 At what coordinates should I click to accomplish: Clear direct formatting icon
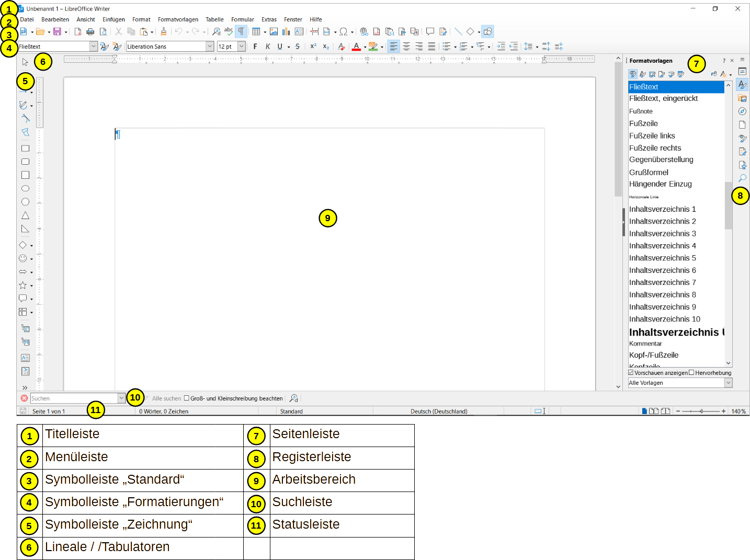point(342,47)
